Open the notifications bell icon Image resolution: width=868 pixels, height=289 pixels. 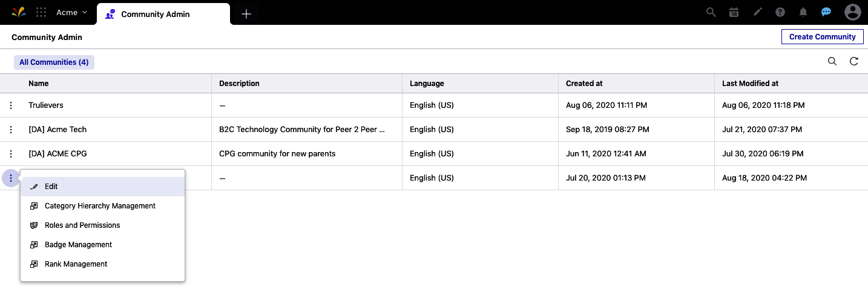pos(803,12)
